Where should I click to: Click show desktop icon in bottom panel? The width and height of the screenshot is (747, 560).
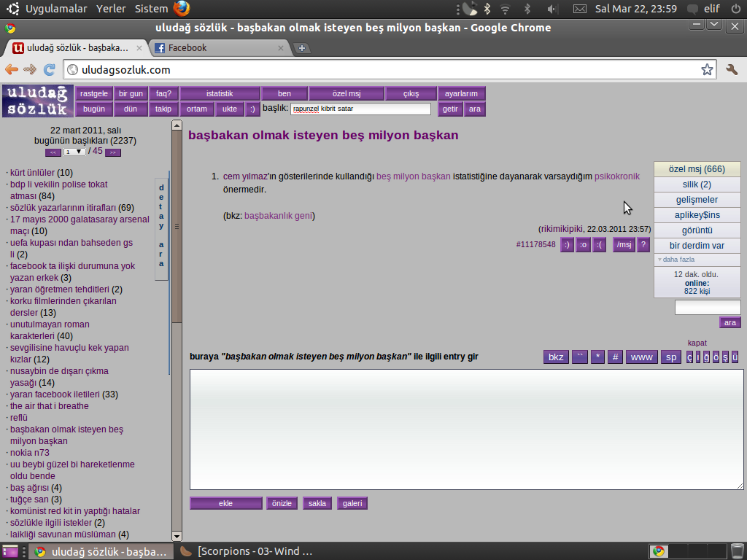[9, 551]
